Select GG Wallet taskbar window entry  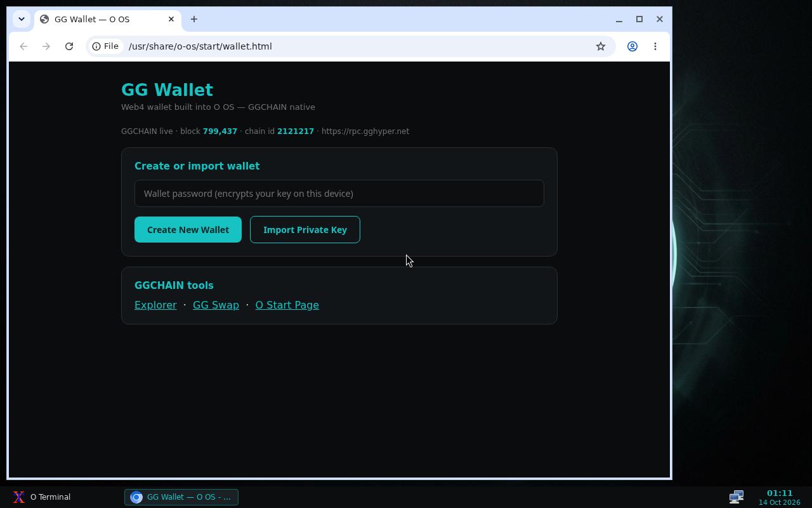click(181, 497)
